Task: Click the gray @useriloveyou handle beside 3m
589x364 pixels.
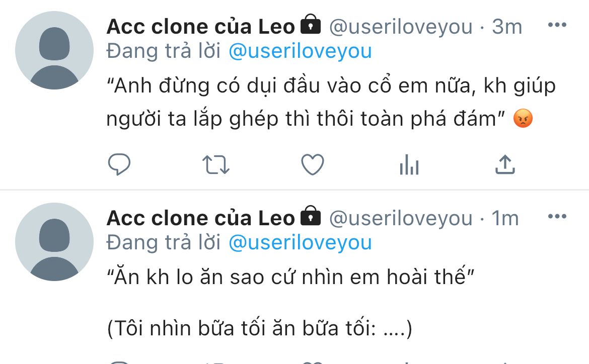Action: [x=401, y=27]
